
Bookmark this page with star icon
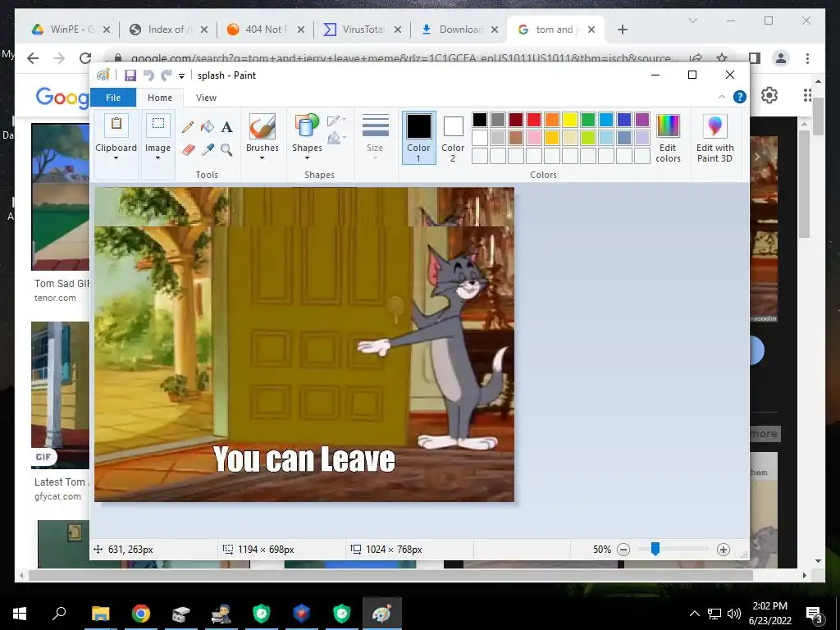click(722, 58)
